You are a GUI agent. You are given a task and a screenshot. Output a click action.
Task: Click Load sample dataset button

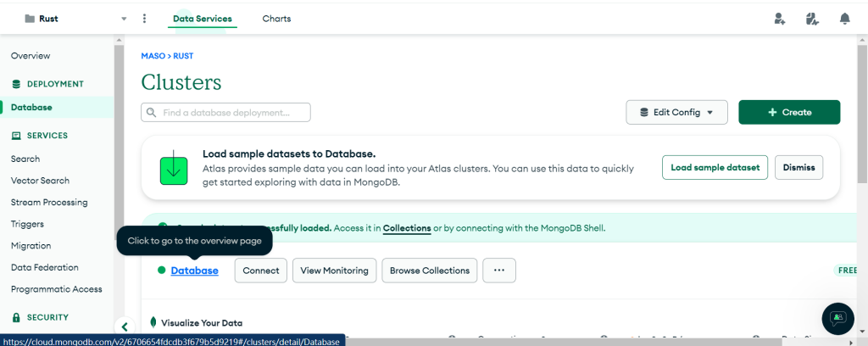tap(715, 167)
